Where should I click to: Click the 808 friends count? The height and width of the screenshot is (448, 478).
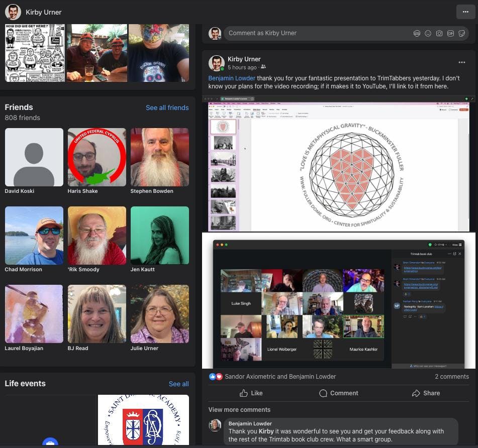pyautogui.click(x=23, y=118)
